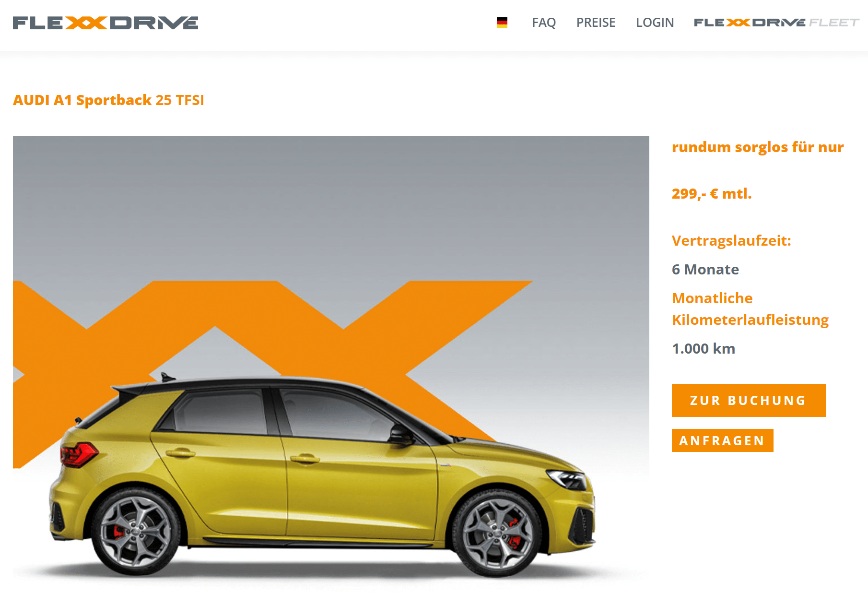Select the 'Monatliche Kilometerlaufleistung' label
The image size is (868, 605).
coord(750,309)
